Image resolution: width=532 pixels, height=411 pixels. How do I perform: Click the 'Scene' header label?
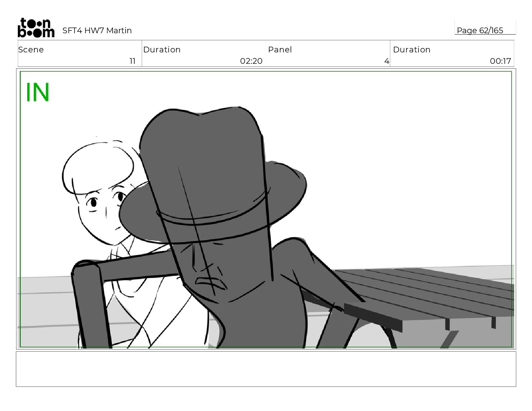pos(31,50)
